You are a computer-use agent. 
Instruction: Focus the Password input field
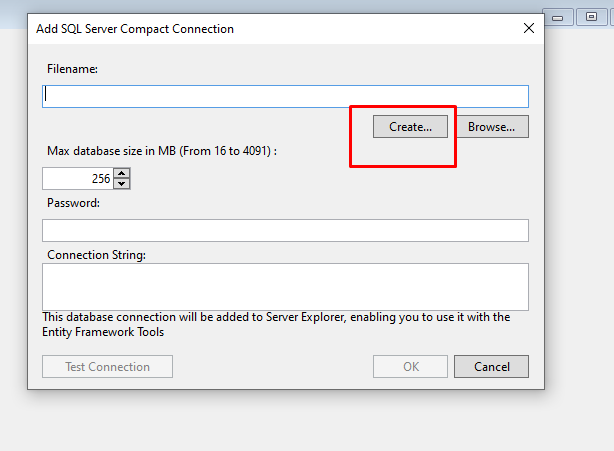point(285,230)
